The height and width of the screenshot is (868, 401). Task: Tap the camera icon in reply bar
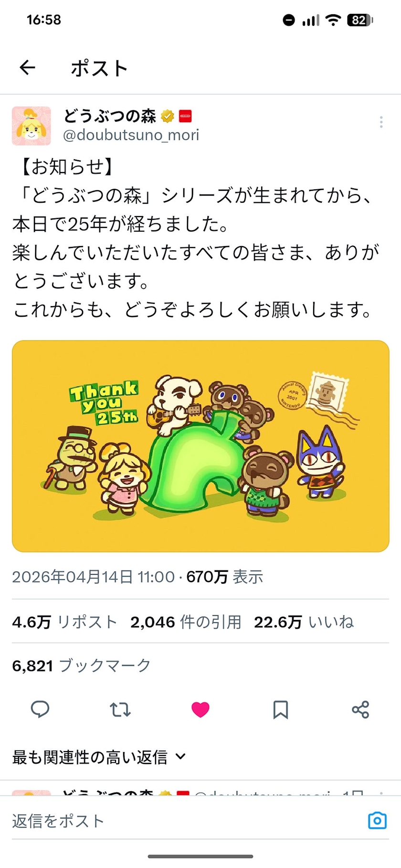[377, 820]
